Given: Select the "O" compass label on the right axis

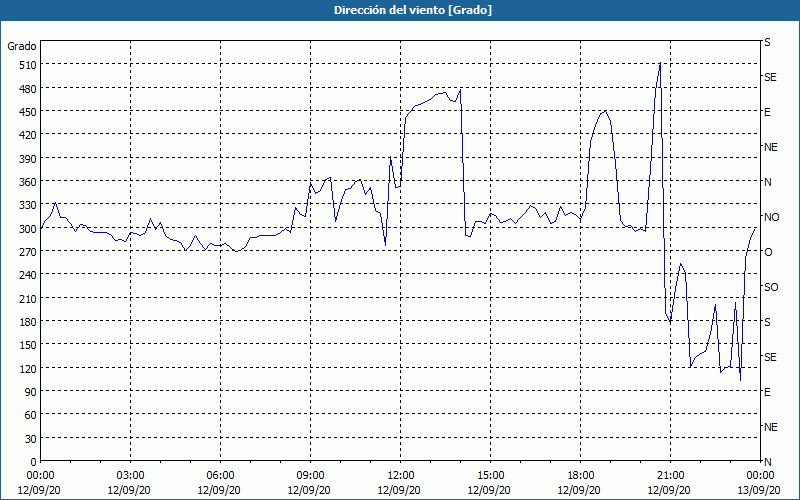Looking at the screenshot, I should point(768,252).
